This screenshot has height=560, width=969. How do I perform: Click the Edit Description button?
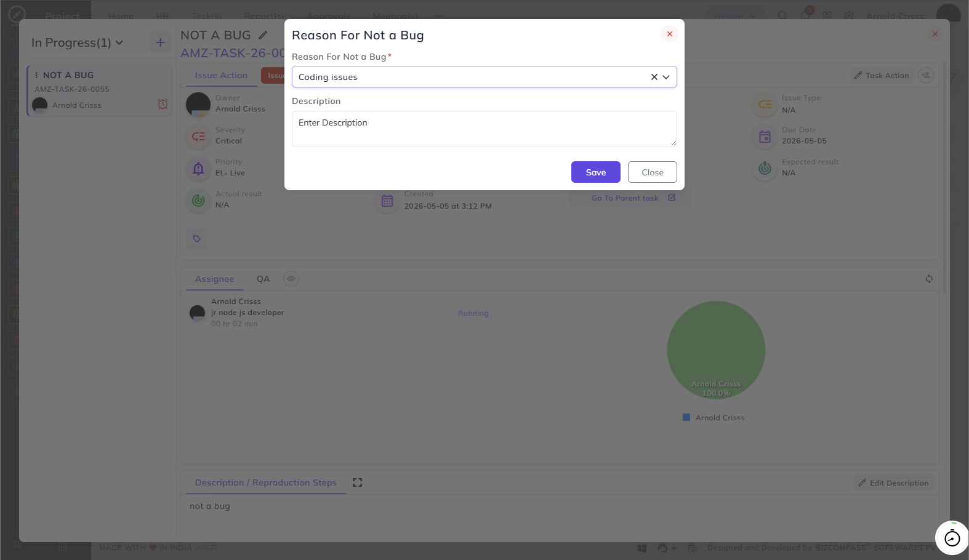click(893, 483)
